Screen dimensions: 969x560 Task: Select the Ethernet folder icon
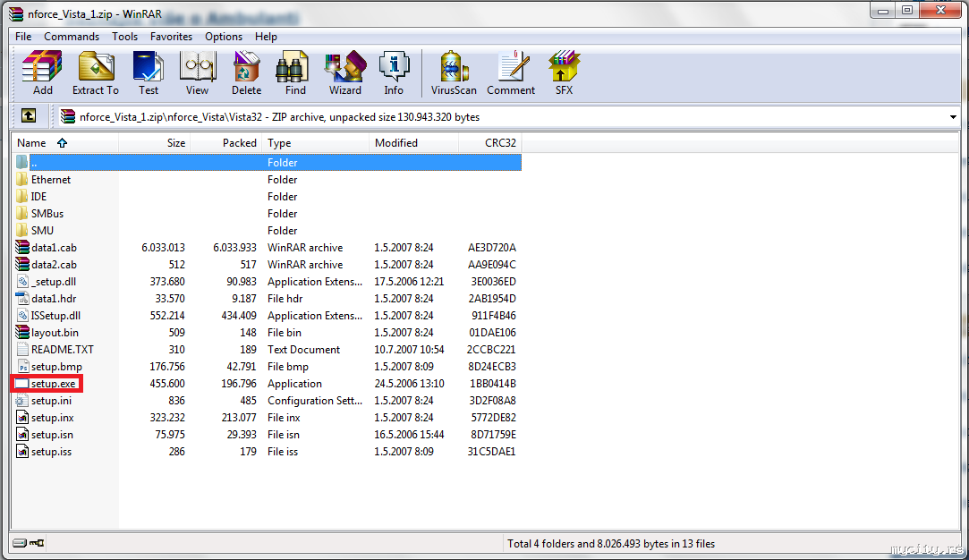(22, 179)
